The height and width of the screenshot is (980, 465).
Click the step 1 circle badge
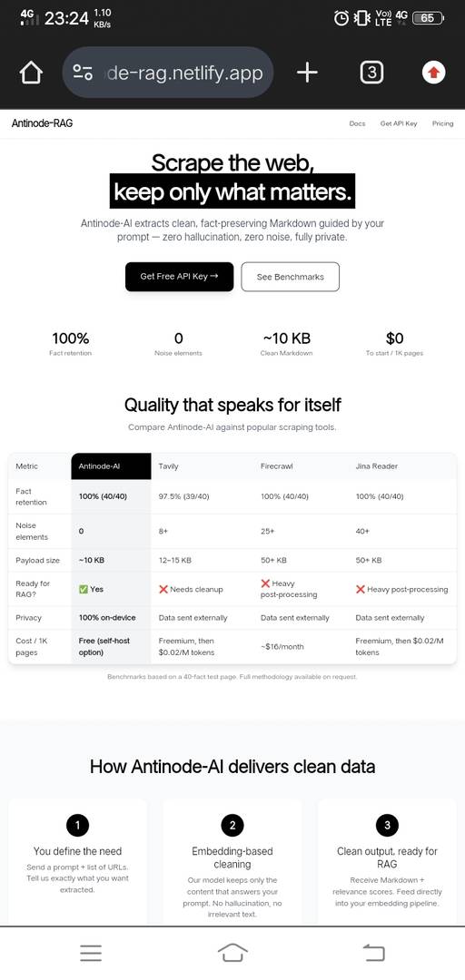point(77,825)
